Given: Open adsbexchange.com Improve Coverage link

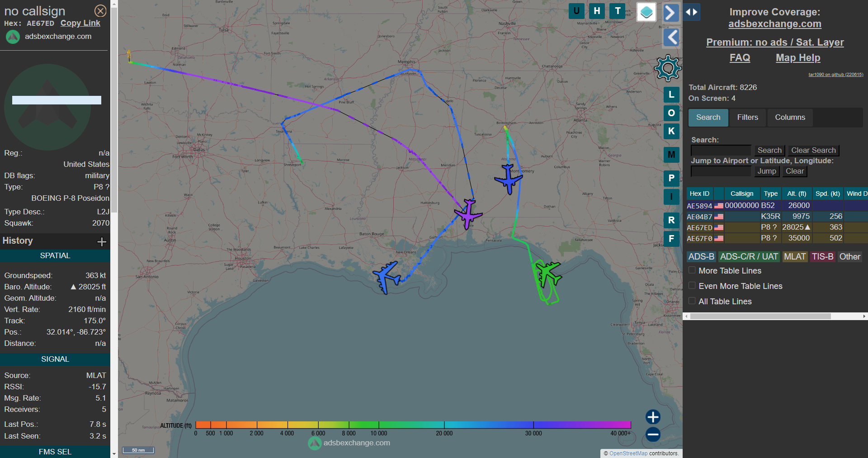Looking at the screenshot, I should (775, 24).
